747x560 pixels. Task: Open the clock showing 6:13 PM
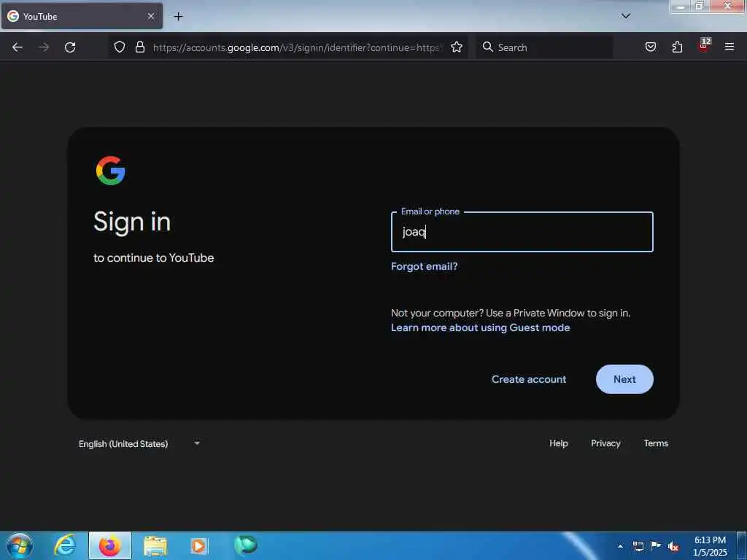coord(710,546)
